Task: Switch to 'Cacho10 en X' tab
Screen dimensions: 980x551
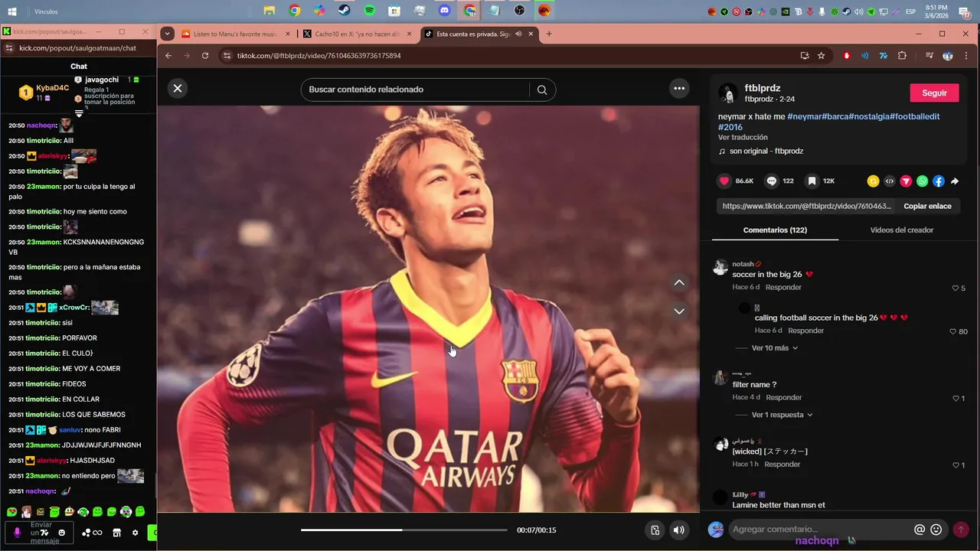Action: tap(357, 34)
